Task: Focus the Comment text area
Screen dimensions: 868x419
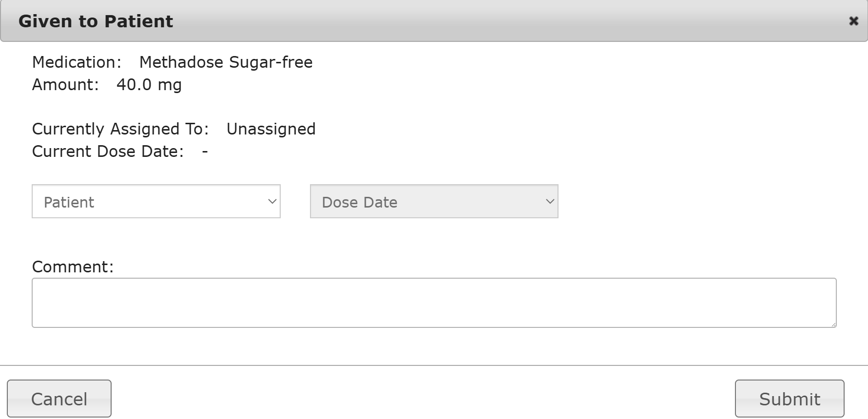Action: tap(434, 303)
